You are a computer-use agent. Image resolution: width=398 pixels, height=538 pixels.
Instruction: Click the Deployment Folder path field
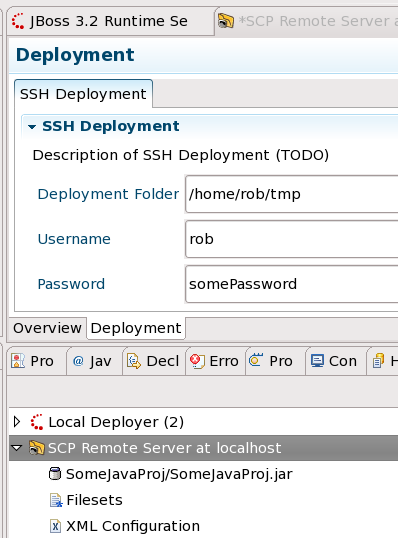tap(291, 194)
